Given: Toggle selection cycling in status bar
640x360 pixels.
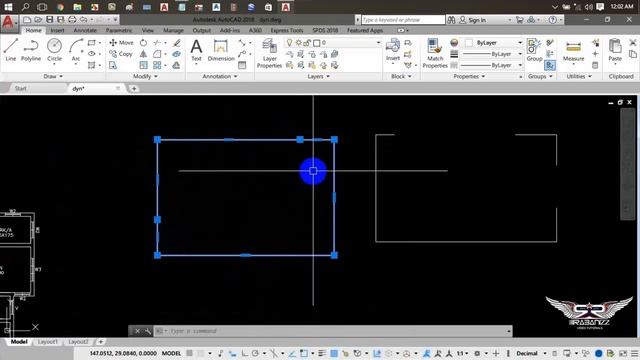Looking at the screenshot, I should [346, 353].
